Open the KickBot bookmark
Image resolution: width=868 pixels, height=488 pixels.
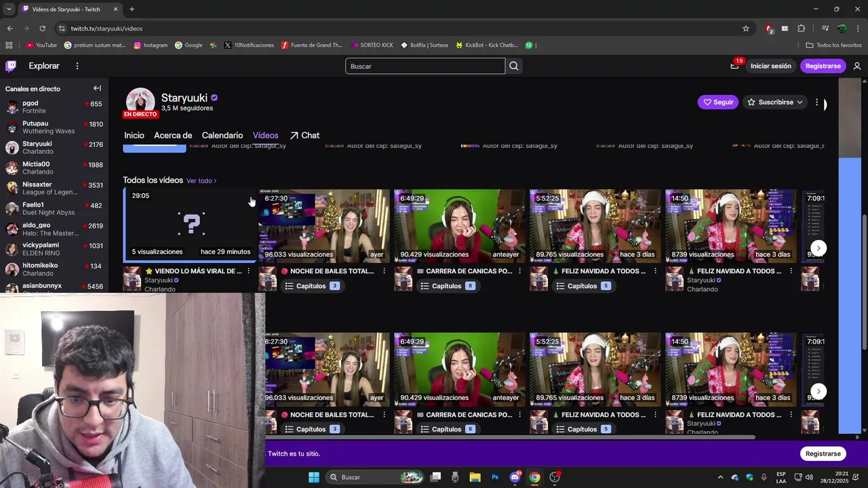pos(487,45)
